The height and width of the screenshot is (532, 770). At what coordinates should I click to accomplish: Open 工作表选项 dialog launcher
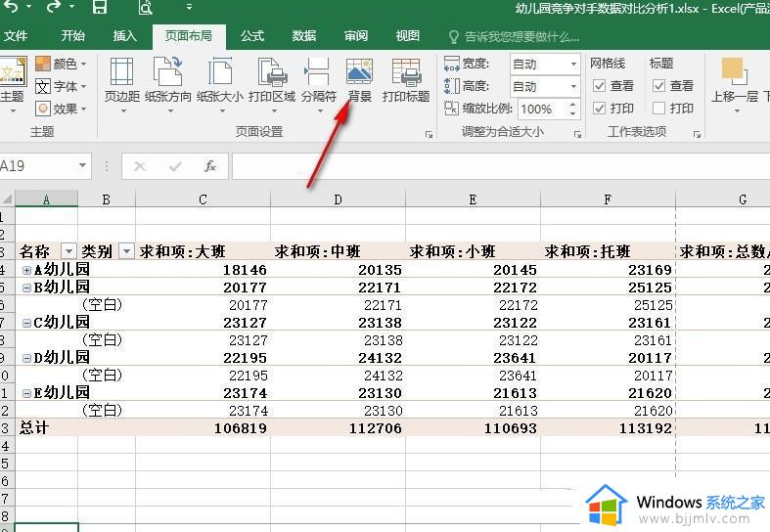coord(697,134)
